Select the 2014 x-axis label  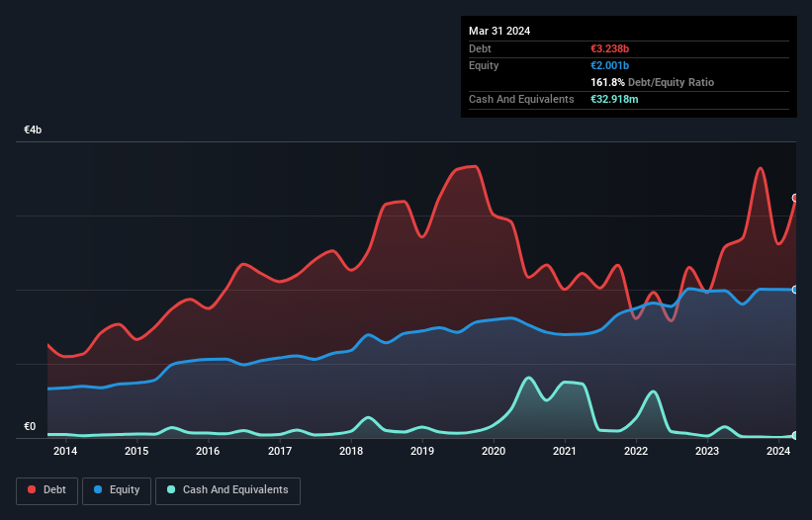(x=65, y=451)
